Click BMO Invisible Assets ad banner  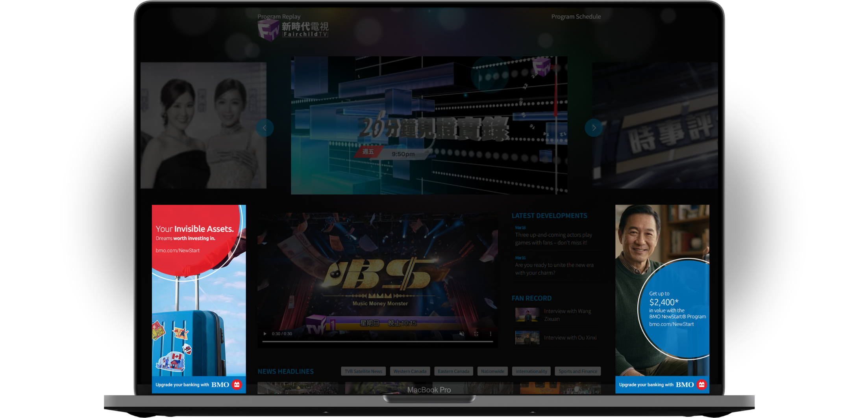pyautogui.click(x=199, y=299)
